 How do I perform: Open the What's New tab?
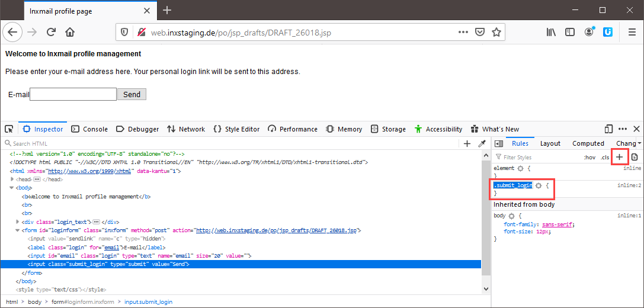(495, 129)
